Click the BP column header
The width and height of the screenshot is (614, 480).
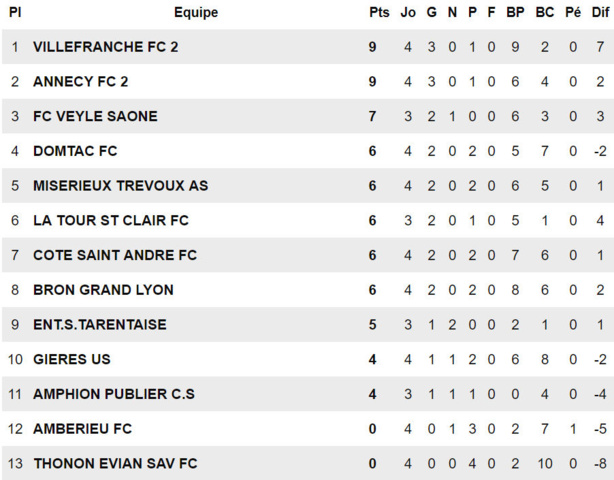(x=515, y=13)
